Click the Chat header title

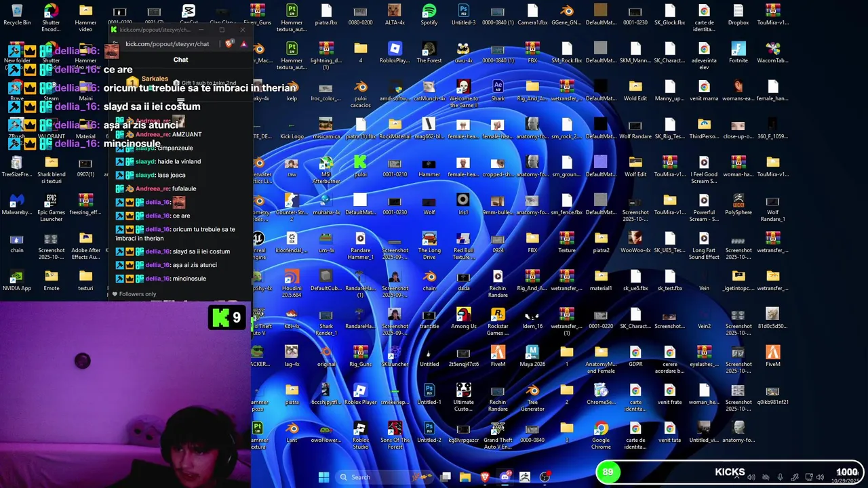(x=180, y=60)
